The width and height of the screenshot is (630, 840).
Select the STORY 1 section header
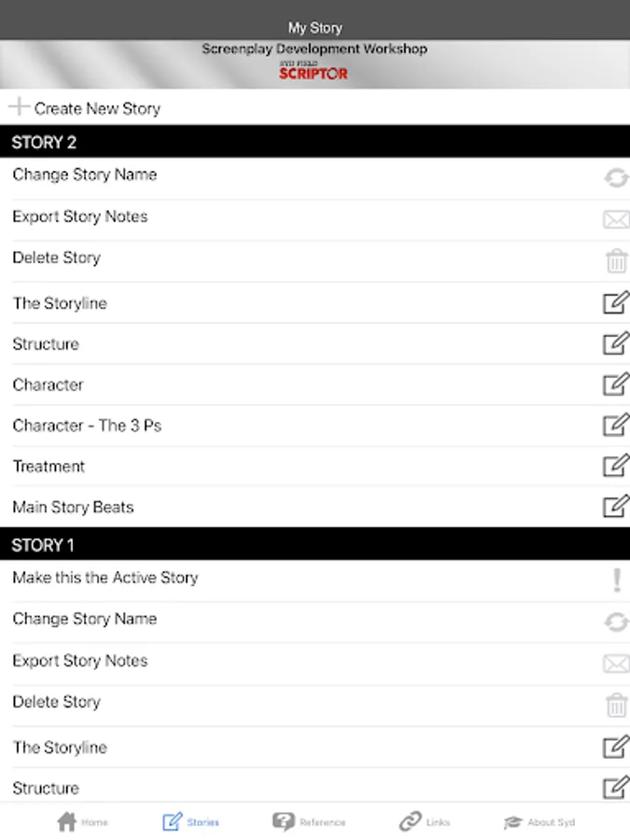click(315, 544)
